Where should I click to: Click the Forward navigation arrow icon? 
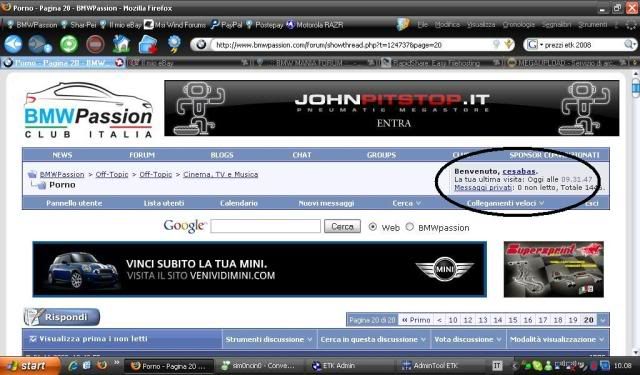coord(39,44)
